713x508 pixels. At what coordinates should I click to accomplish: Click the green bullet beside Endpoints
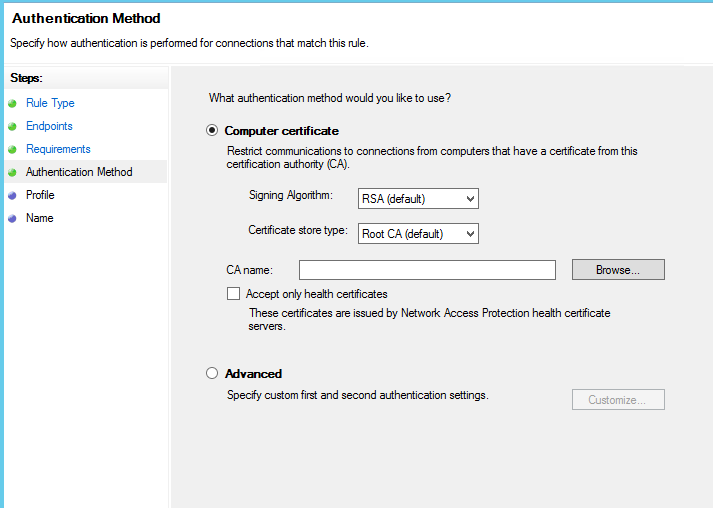12,127
